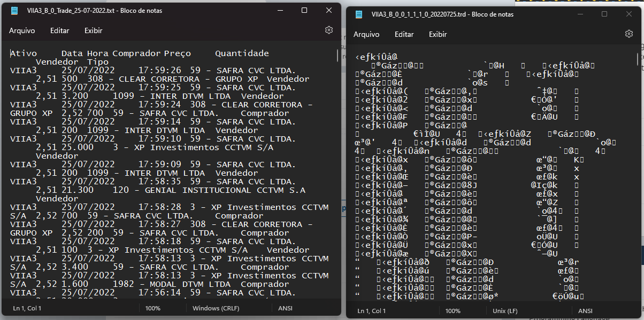The height and width of the screenshot is (320, 644).
Task: Open settings gear in the Trade txt window
Action: pyautogui.click(x=329, y=30)
